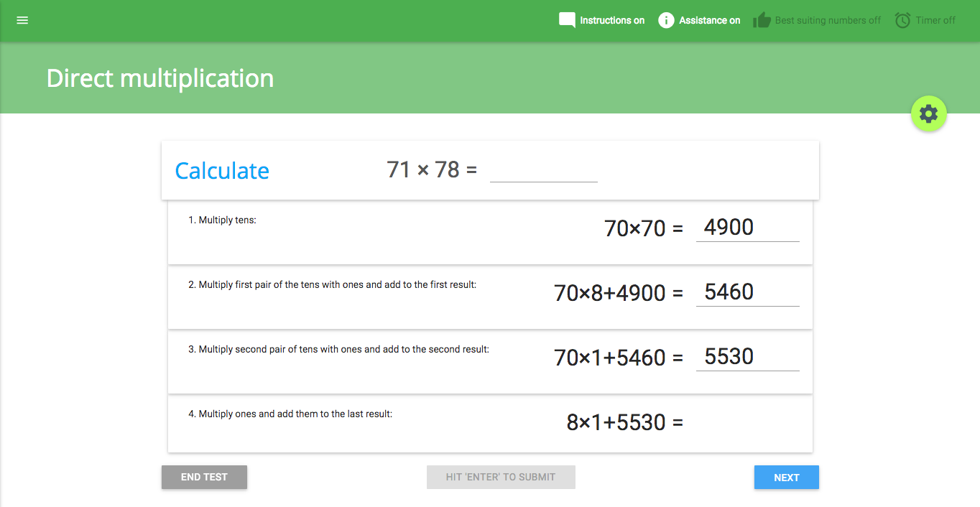Click the END TEST button
This screenshot has width=980, height=507.
(204, 477)
